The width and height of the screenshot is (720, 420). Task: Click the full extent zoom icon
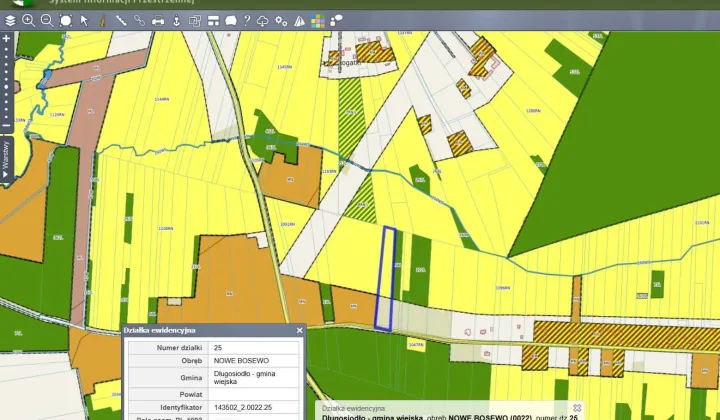click(x=65, y=20)
